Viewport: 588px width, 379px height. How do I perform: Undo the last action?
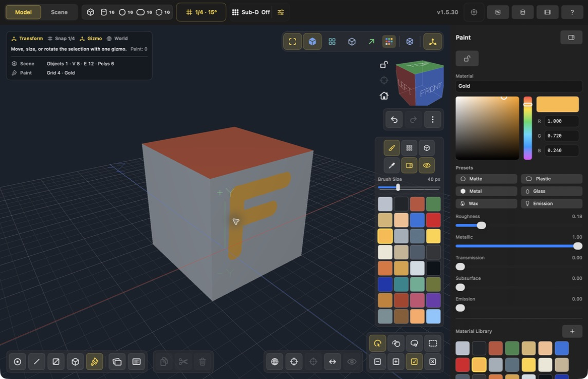click(x=394, y=120)
